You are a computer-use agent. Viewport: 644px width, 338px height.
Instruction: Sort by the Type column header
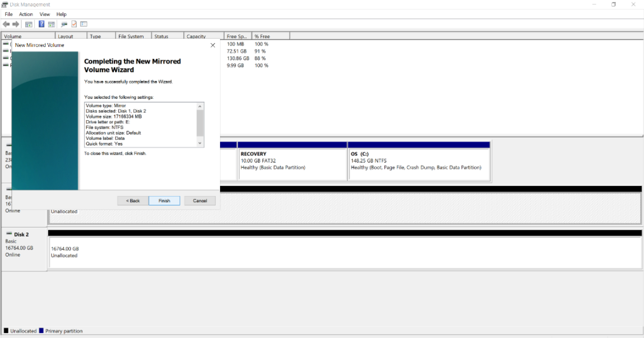click(x=101, y=36)
